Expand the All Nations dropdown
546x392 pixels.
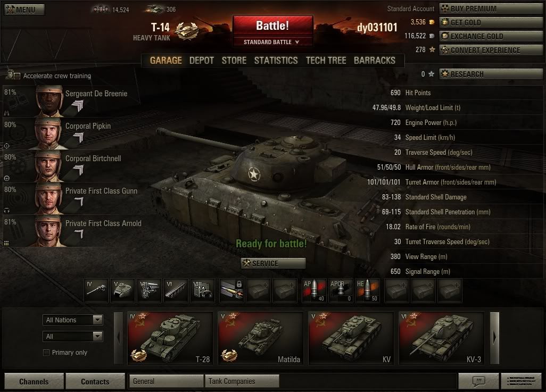pos(73,320)
